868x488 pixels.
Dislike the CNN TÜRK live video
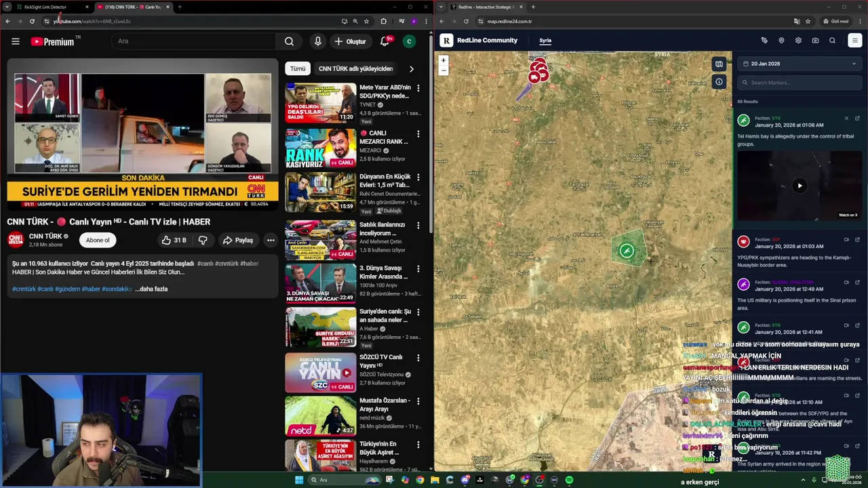click(203, 240)
